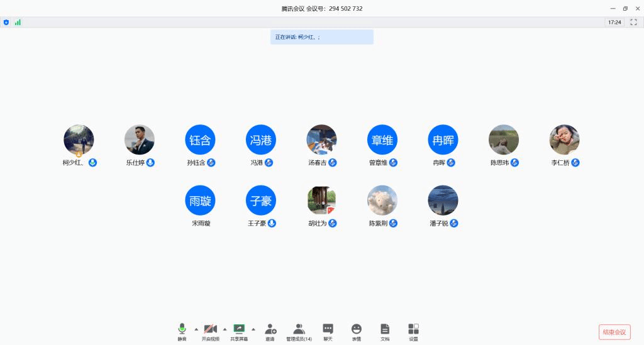Expand video options arrow beside 开启视频
Viewport: 644px width, 345px height.
click(225, 329)
